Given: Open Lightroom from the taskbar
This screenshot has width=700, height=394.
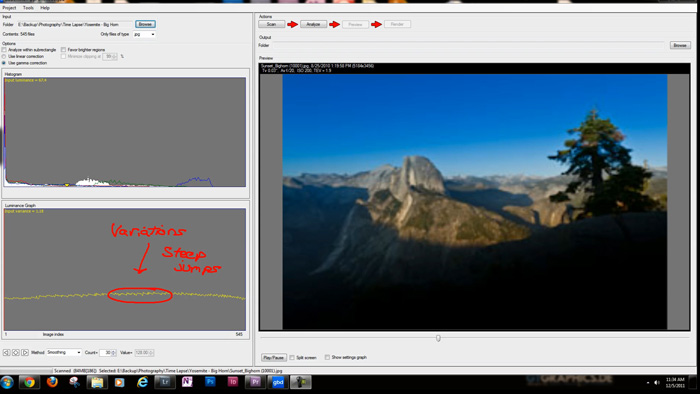Looking at the screenshot, I should coord(165,382).
